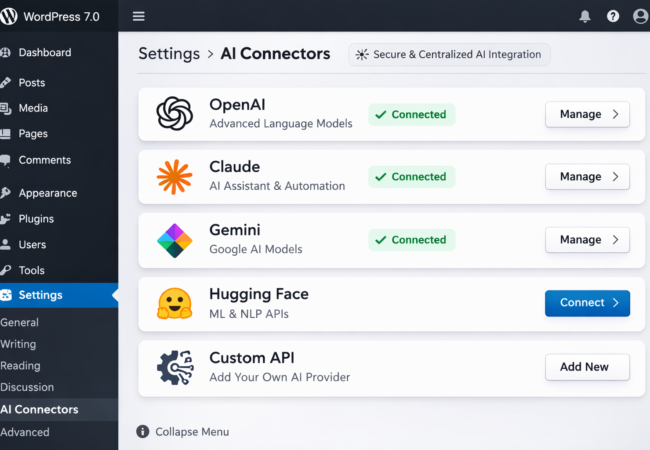Click the Secure & Centralized AI Integration badge

tap(449, 54)
